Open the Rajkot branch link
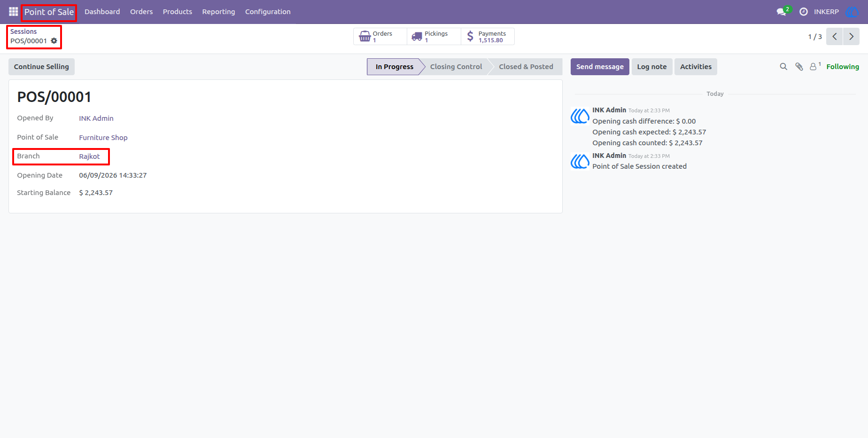 point(89,156)
